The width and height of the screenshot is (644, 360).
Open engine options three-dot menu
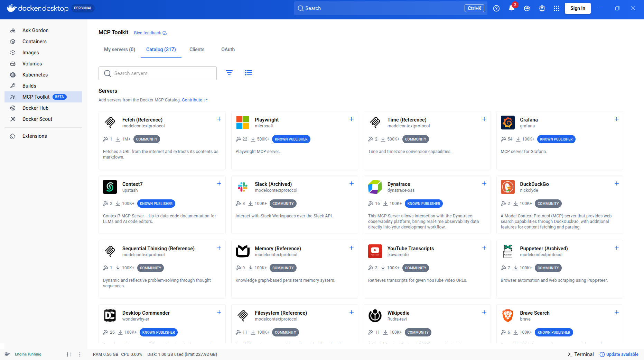click(x=80, y=354)
